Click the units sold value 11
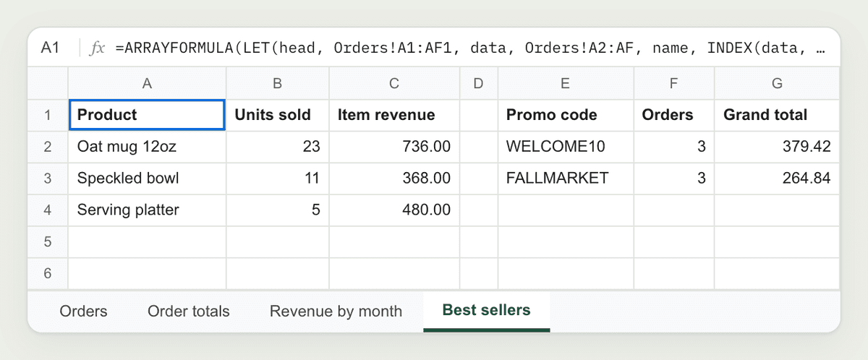Image resolution: width=868 pixels, height=360 pixels. pyautogui.click(x=277, y=178)
